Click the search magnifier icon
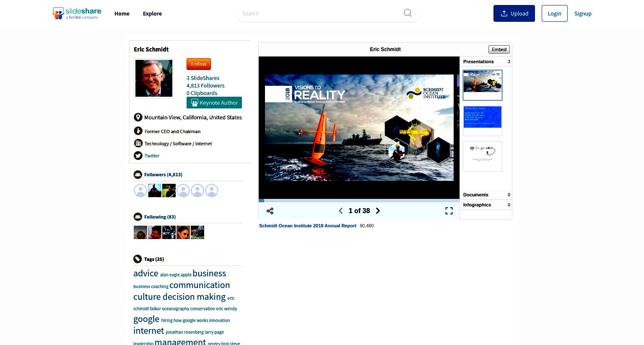This screenshot has height=345, width=644. pyautogui.click(x=408, y=13)
